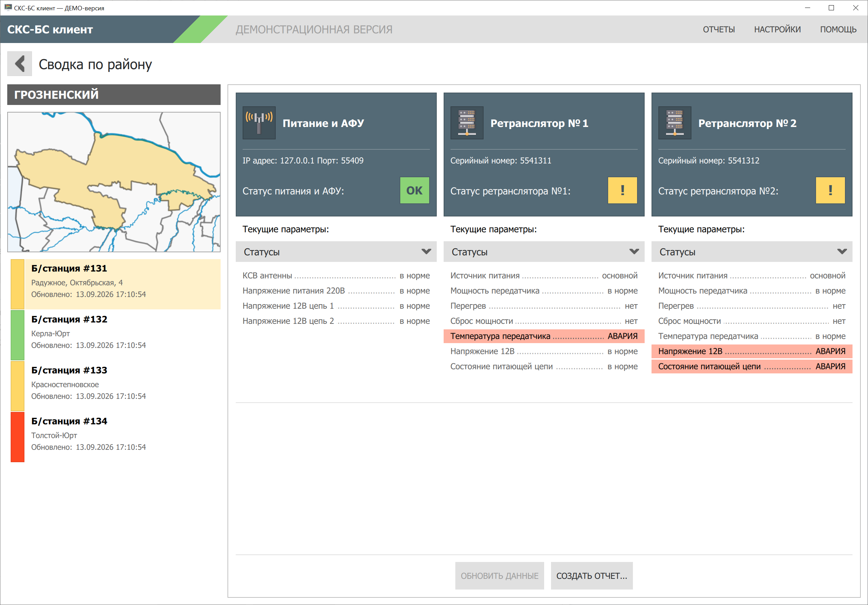Click the green OK status indicator

click(x=415, y=191)
